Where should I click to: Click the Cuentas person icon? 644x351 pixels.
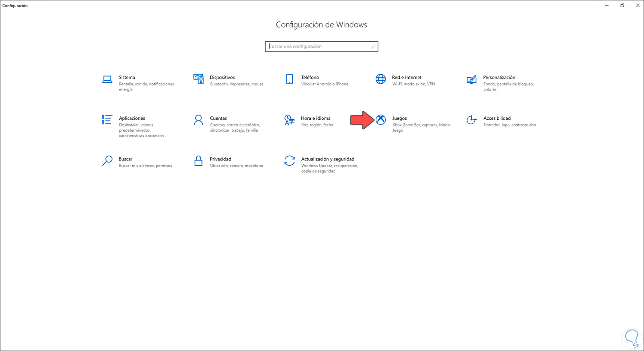pyautogui.click(x=198, y=120)
